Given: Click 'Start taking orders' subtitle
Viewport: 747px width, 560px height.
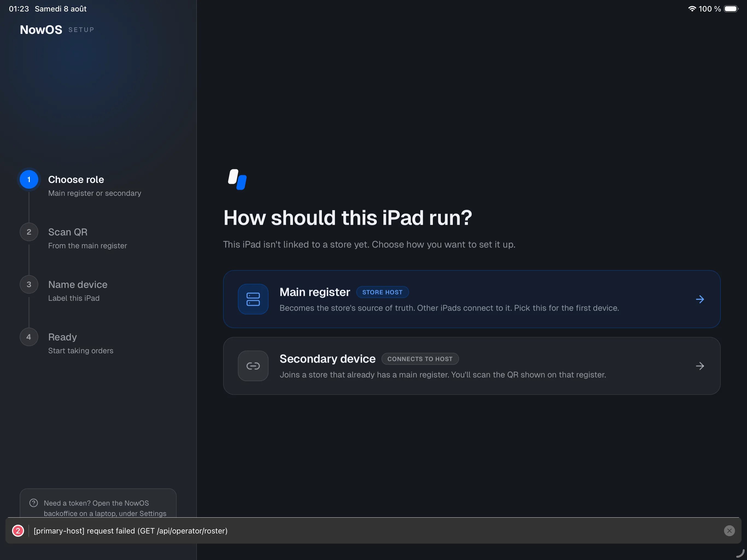Looking at the screenshot, I should point(81,351).
